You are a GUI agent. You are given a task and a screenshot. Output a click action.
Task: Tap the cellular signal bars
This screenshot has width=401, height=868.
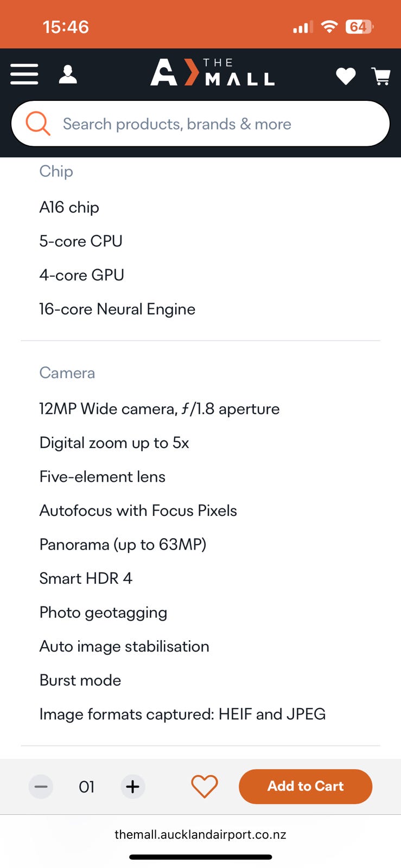302,27
